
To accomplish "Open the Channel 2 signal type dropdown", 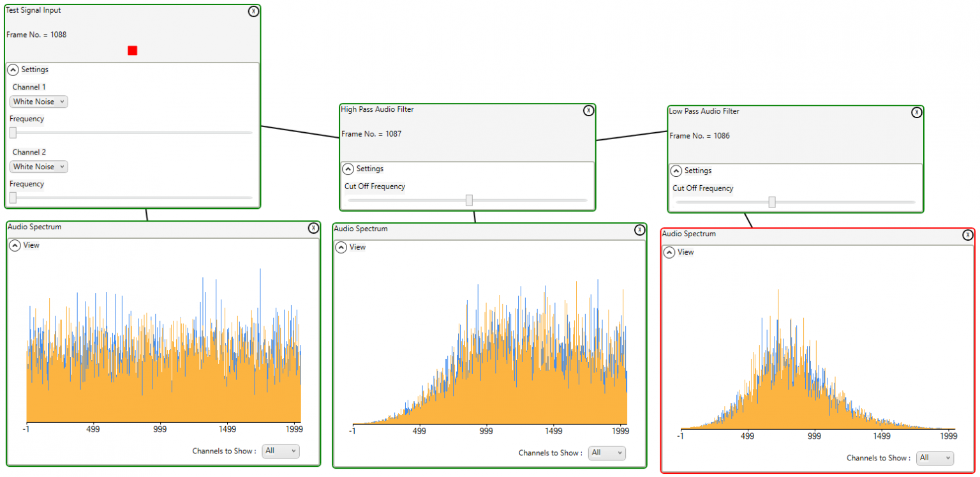I will pyautogui.click(x=38, y=167).
